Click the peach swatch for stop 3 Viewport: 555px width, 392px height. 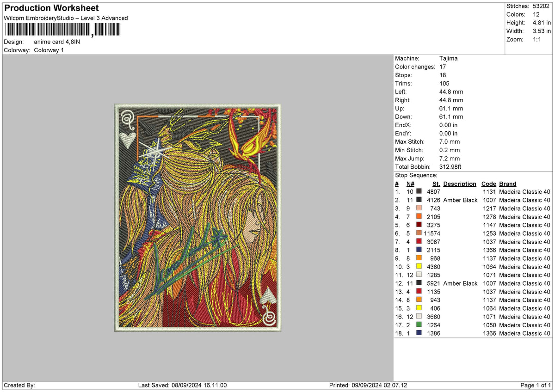(x=419, y=208)
